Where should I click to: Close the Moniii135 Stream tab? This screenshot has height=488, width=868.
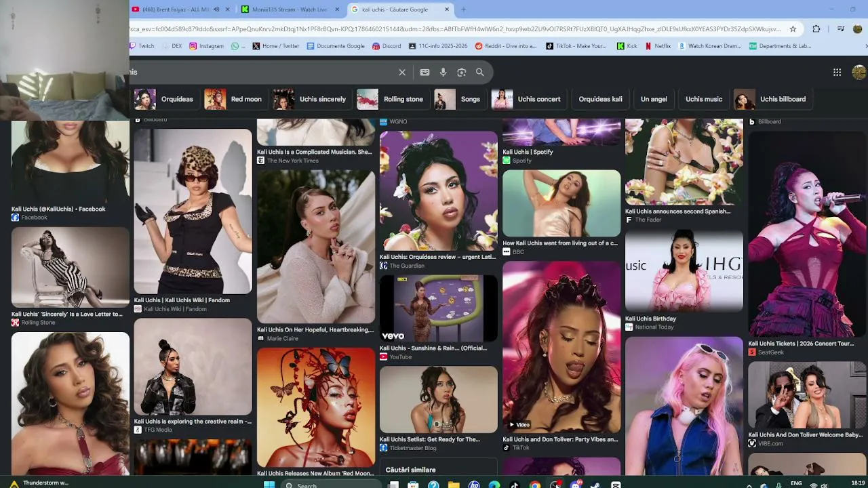(x=337, y=9)
